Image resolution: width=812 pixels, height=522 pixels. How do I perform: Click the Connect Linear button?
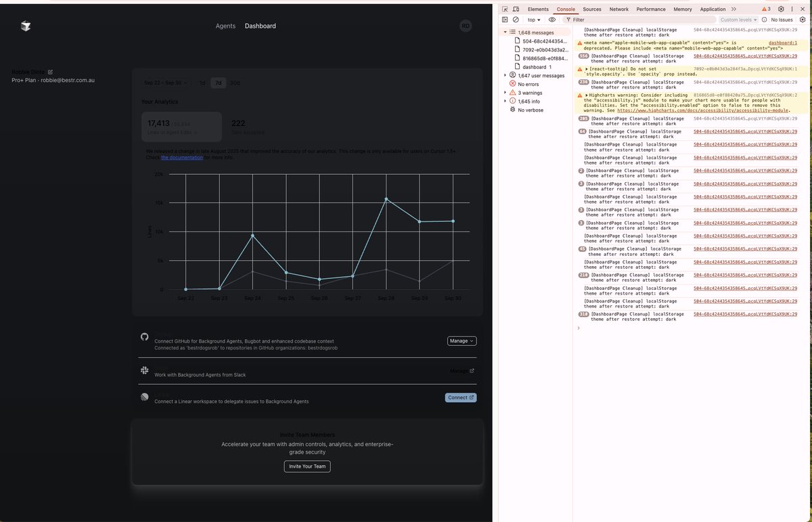[461, 397]
